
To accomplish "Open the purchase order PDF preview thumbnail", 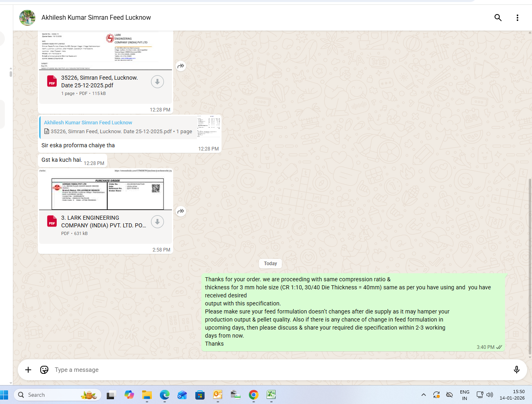I will 106,190.
